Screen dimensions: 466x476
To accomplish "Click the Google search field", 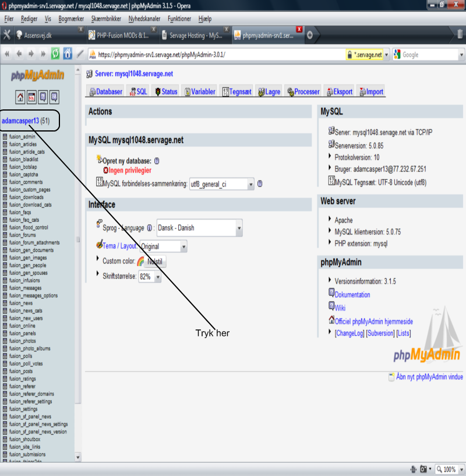I will [x=429, y=55].
